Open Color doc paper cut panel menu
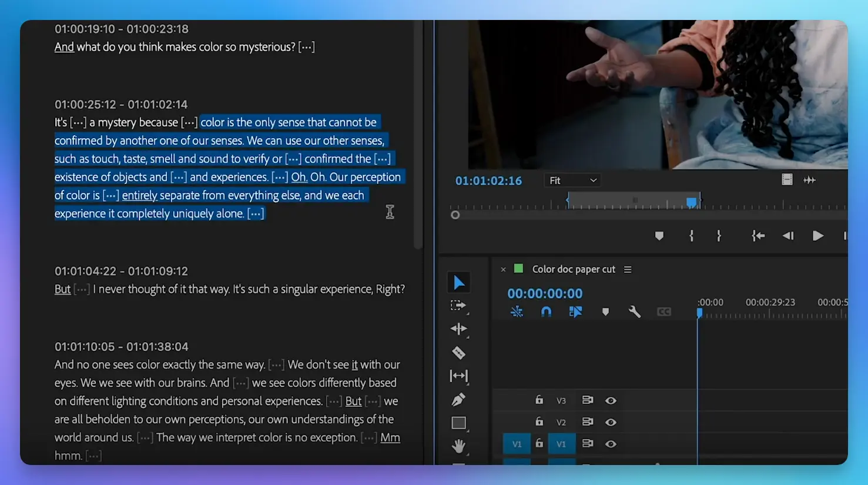The height and width of the screenshot is (485, 868). click(x=628, y=269)
